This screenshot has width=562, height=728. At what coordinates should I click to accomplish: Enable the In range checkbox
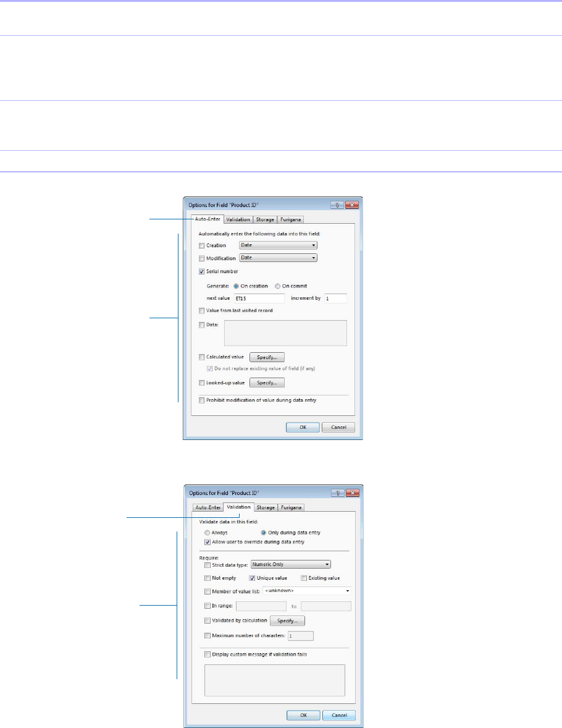[207, 606]
